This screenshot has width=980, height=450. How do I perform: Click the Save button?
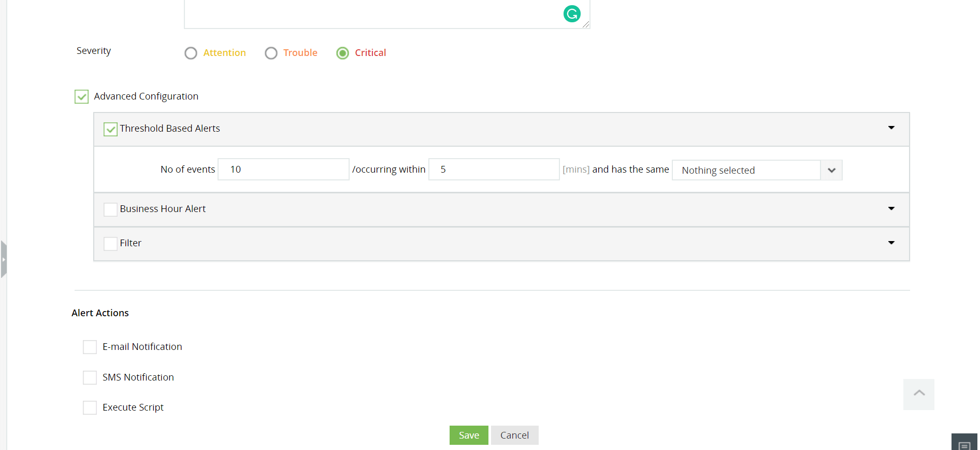(469, 435)
